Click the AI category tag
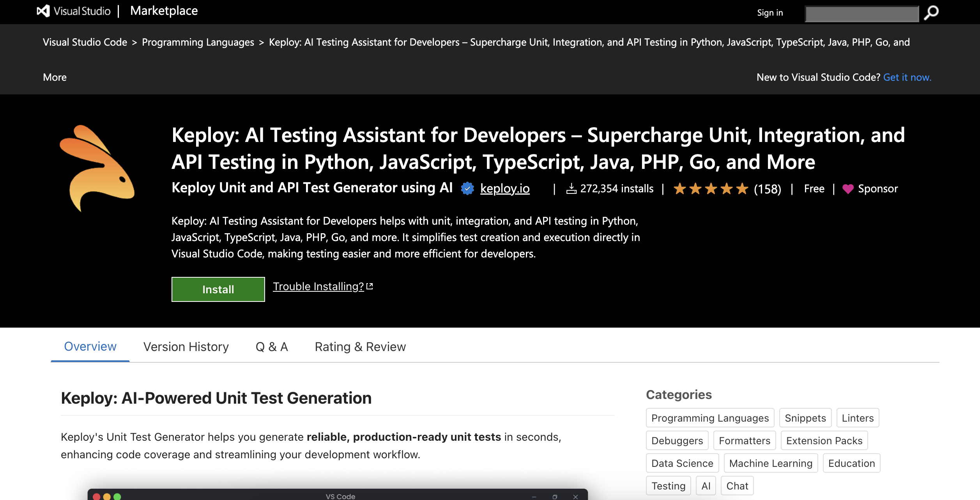This screenshot has height=500, width=980. point(706,486)
